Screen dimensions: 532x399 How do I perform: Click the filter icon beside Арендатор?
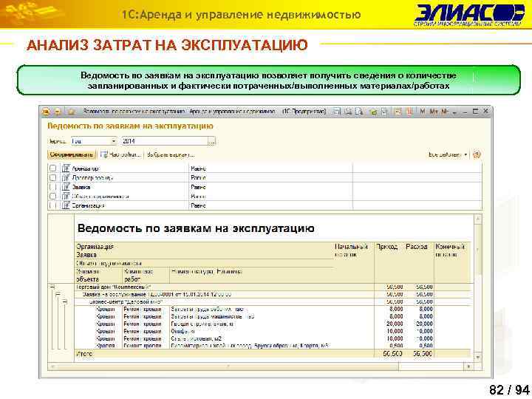click(x=66, y=168)
